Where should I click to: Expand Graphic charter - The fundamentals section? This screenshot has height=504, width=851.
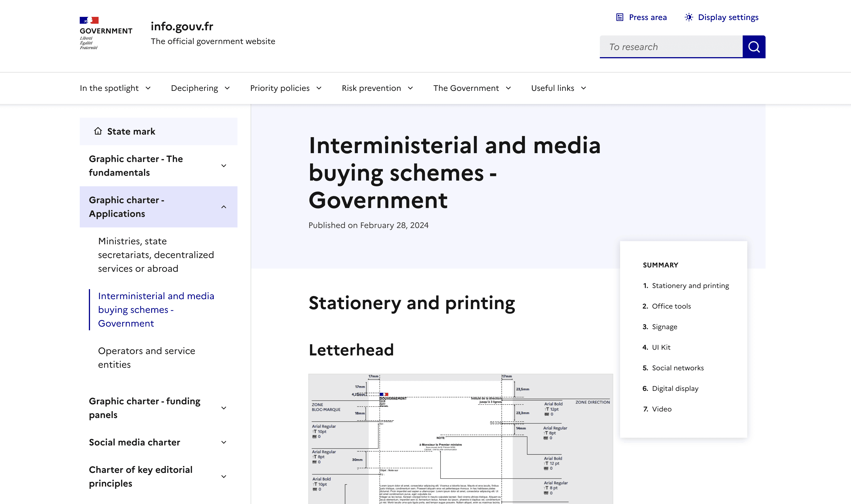click(x=223, y=166)
